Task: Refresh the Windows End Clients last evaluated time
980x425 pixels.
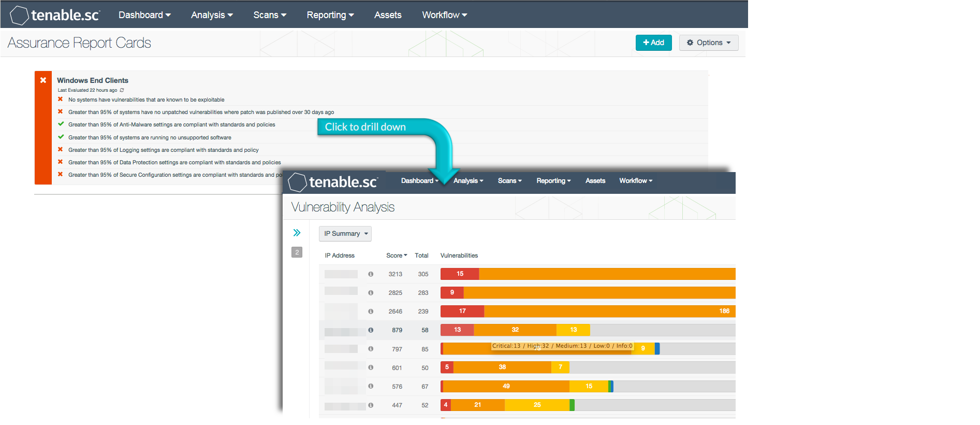Action: coord(122,90)
